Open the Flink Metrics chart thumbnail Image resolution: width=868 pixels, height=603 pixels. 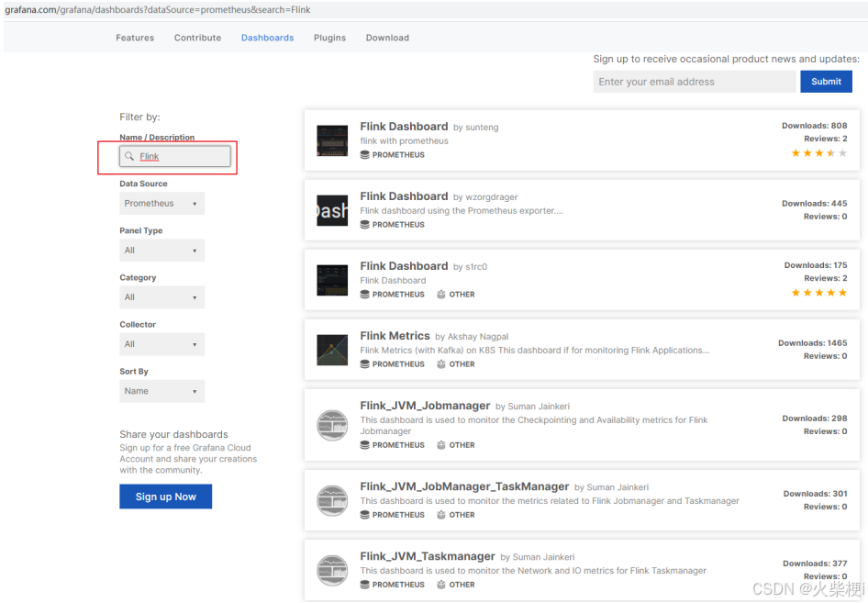pyautogui.click(x=332, y=350)
